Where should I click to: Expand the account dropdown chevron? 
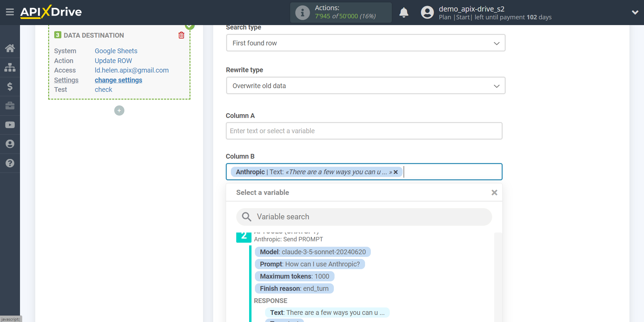[x=635, y=13]
